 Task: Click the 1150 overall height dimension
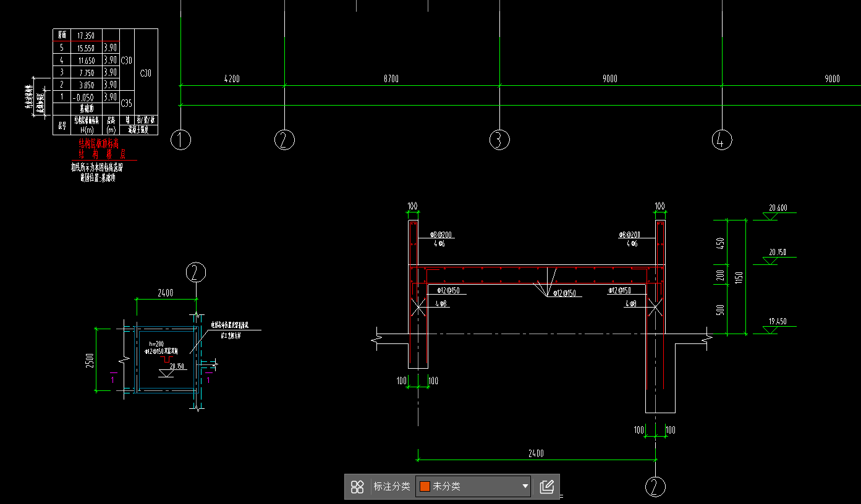click(739, 278)
